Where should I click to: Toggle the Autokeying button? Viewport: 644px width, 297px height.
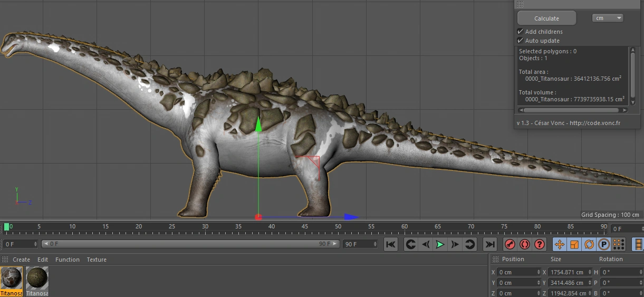coord(524,244)
